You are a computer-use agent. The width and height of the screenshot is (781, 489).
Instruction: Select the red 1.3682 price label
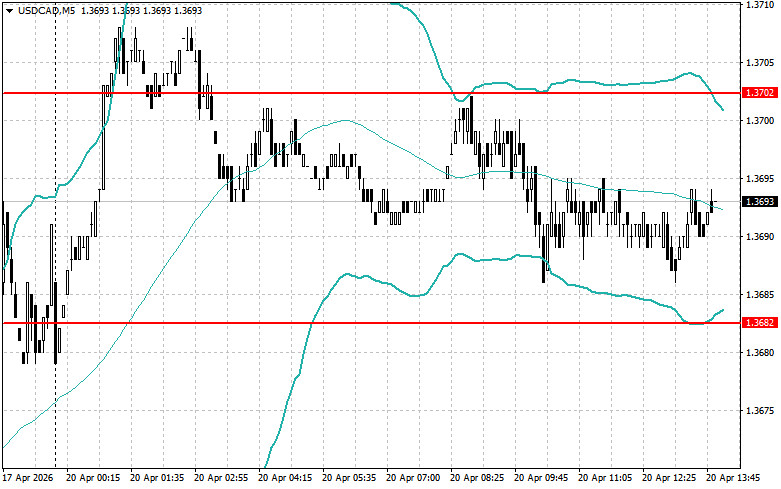pos(760,323)
